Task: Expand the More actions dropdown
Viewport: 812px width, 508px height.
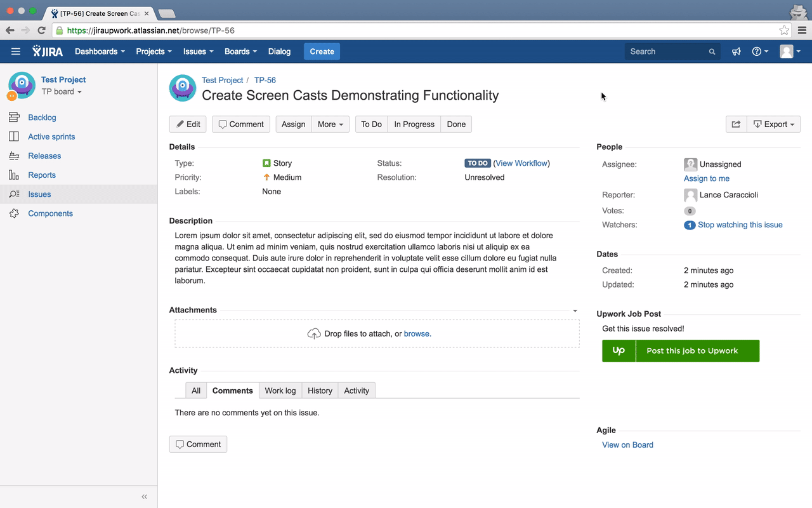Action: point(330,124)
